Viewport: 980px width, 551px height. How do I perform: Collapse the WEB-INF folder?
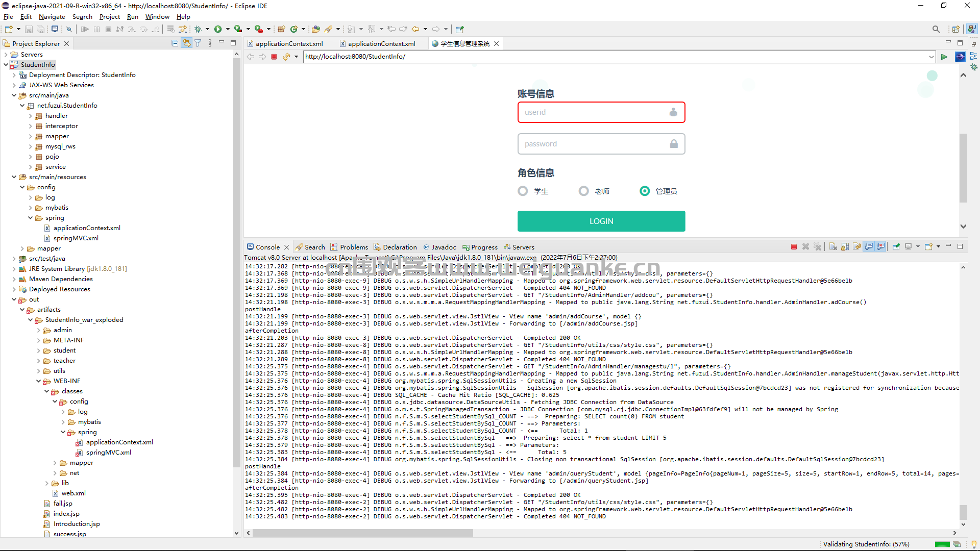coord(38,381)
